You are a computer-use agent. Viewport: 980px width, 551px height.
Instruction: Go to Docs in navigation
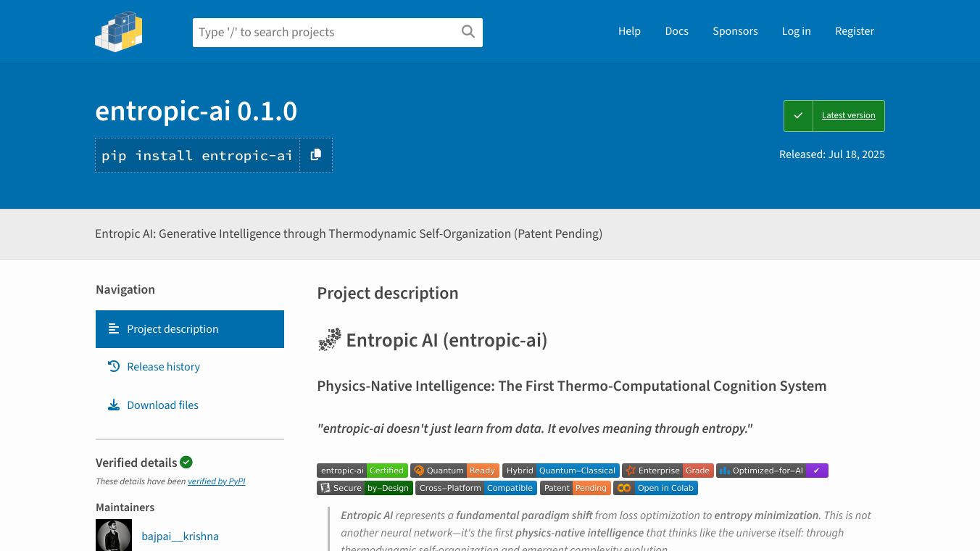click(676, 31)
